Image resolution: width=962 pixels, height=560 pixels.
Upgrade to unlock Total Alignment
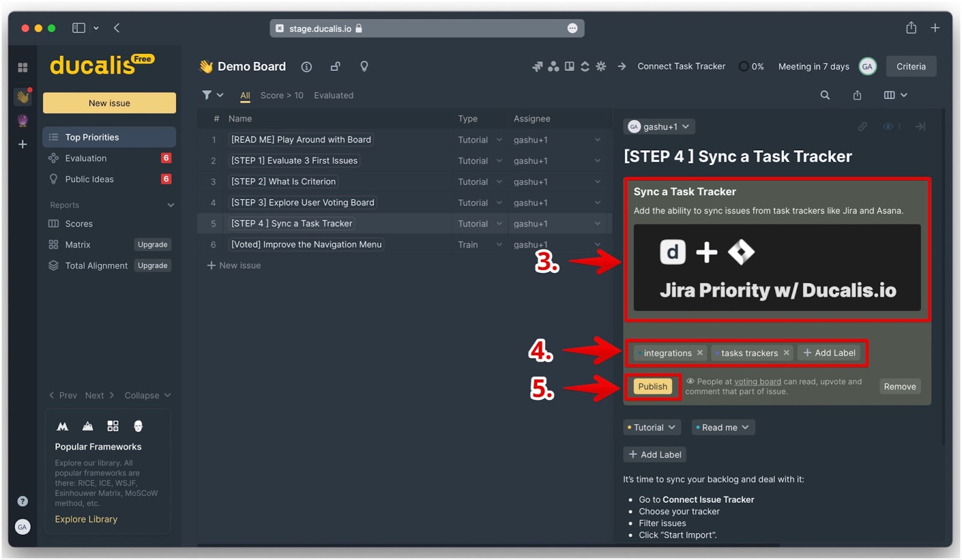[153, 266]
